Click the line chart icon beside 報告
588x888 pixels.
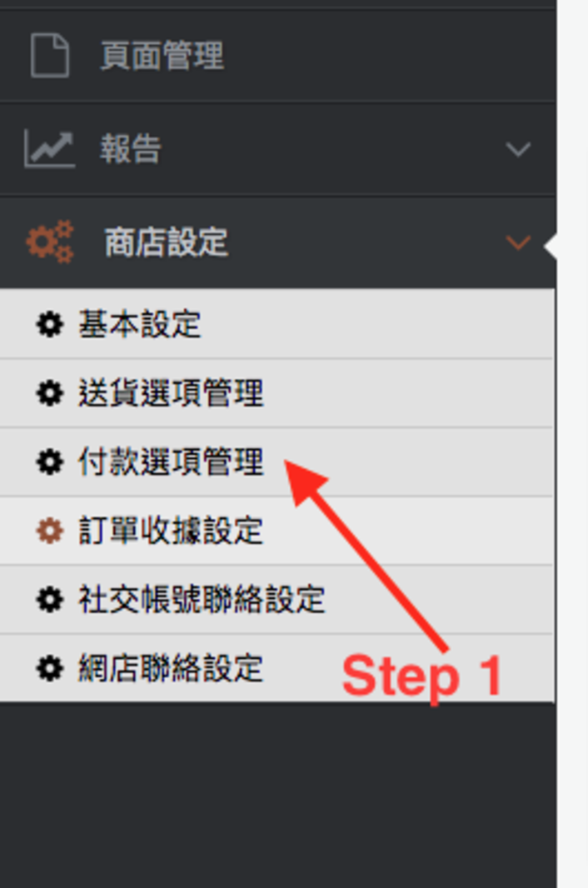tap(49, 149)
